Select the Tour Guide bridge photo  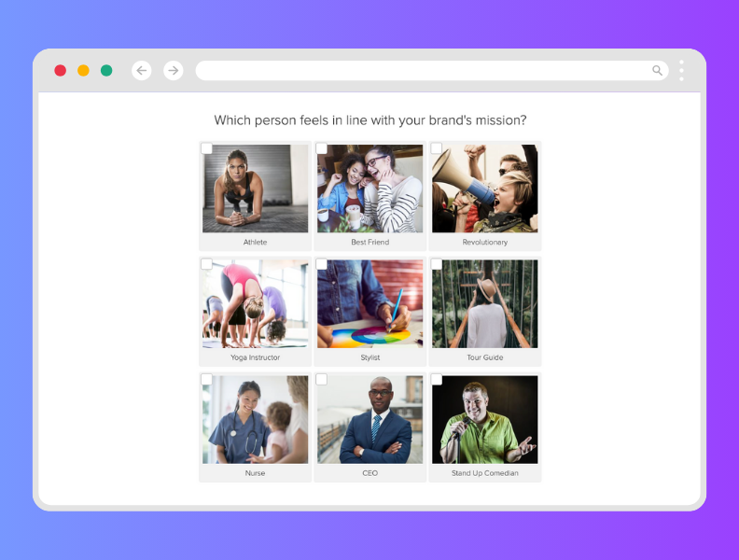[485, 304]
